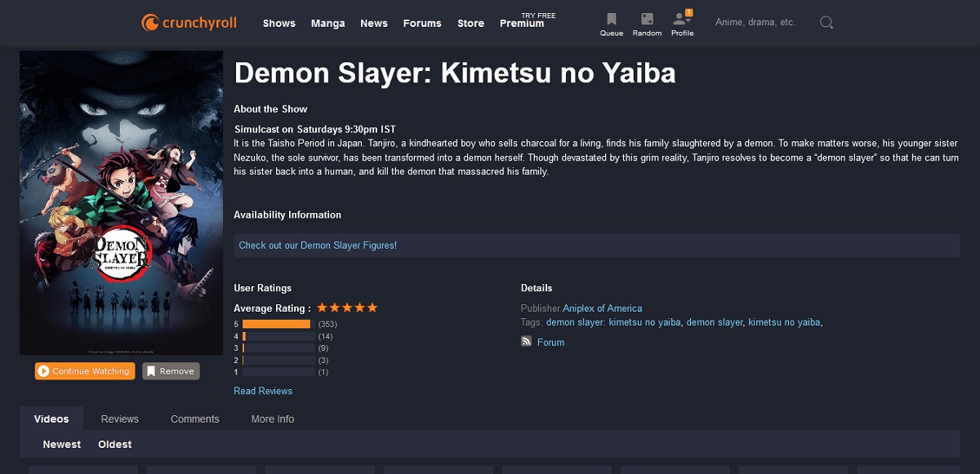Check out the Demon Slayer Figures link
The height and width of the screenshot is (474, 980).
pos(316,245)
